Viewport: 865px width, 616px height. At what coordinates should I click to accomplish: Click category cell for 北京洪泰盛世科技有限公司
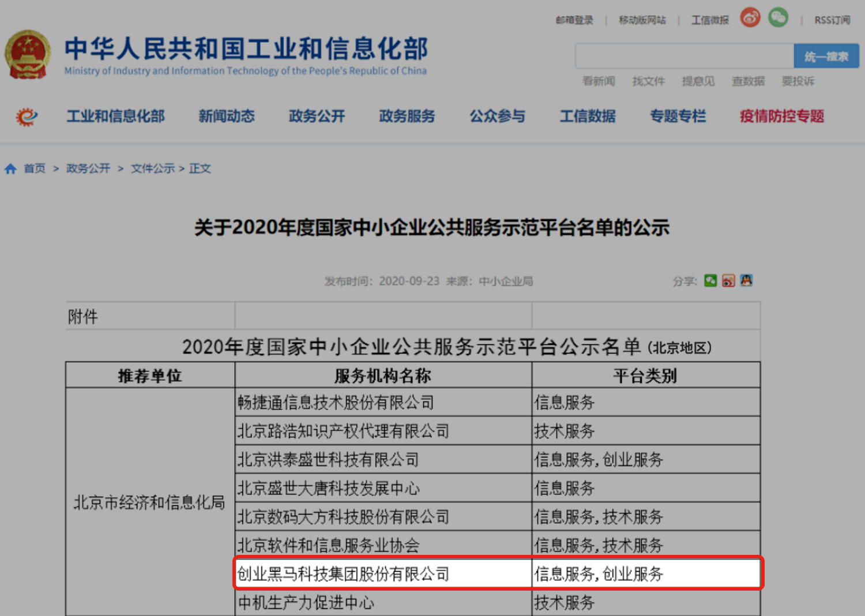pos(646,460)
